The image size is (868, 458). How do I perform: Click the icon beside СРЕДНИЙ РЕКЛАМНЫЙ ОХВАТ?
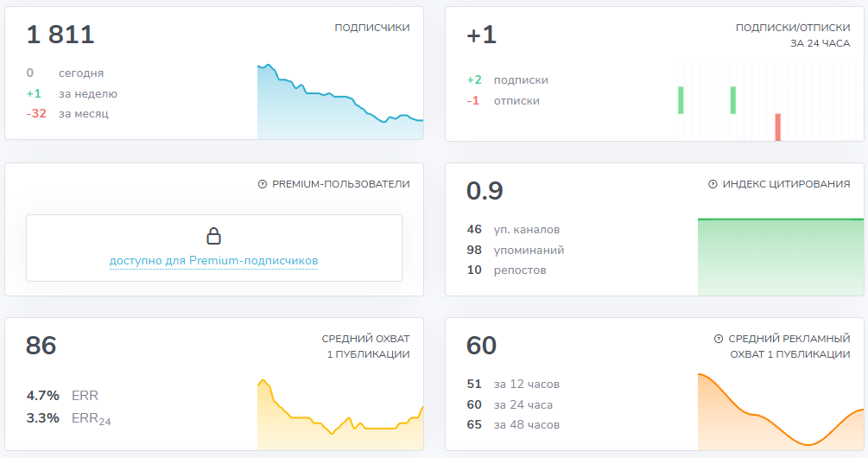(x=719, y=339)
